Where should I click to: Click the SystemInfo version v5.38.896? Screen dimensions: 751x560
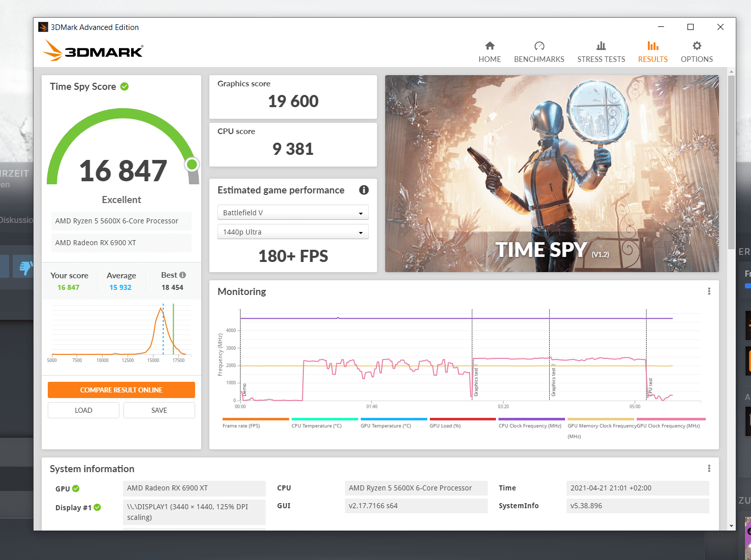pos(638,506)
